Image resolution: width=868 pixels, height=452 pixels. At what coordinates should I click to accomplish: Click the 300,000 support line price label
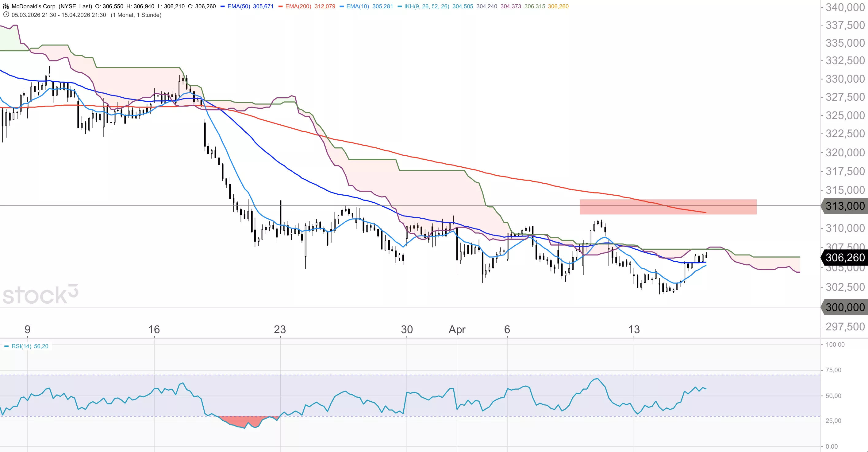point(845,307)
